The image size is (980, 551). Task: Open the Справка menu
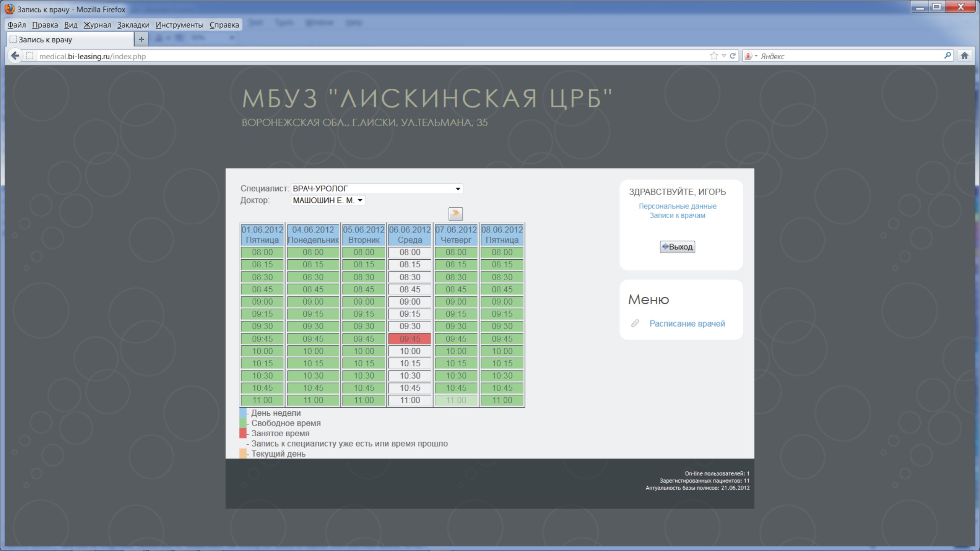pos(224,25)
